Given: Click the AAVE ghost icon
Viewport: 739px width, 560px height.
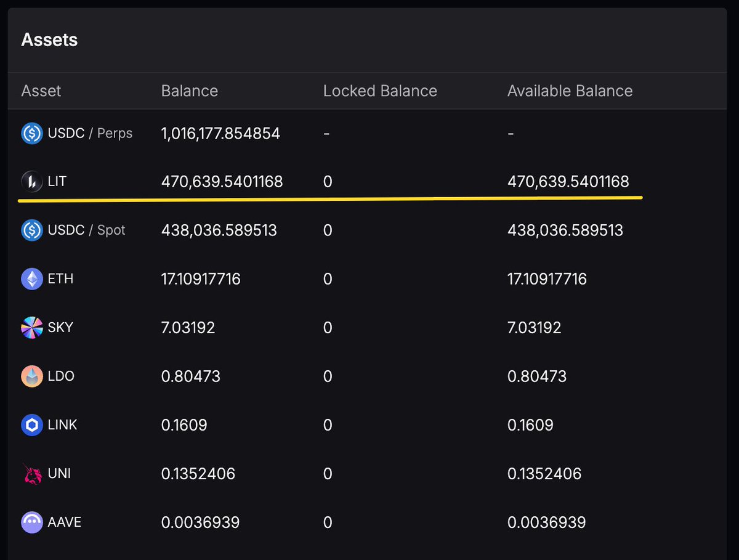Looking at the screenshot, I should coord(32,522).
